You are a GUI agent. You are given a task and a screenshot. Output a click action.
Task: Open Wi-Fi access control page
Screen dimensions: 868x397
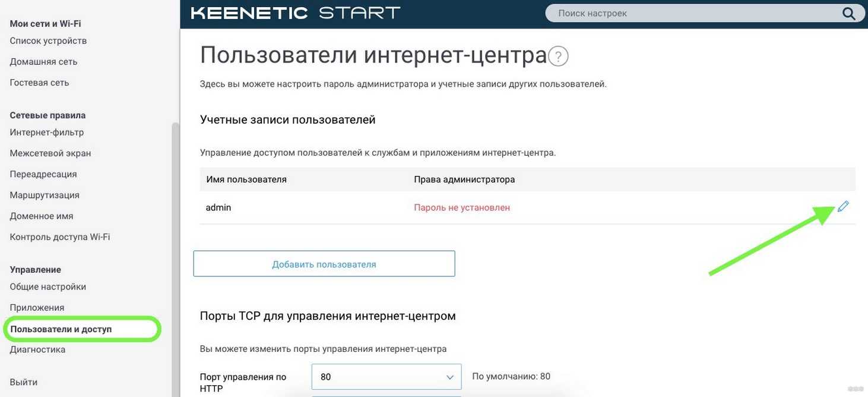[x=60, y=237]
